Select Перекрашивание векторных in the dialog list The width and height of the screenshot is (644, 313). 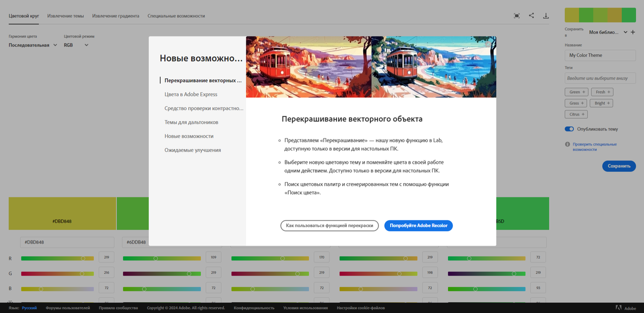click(203, 80)
